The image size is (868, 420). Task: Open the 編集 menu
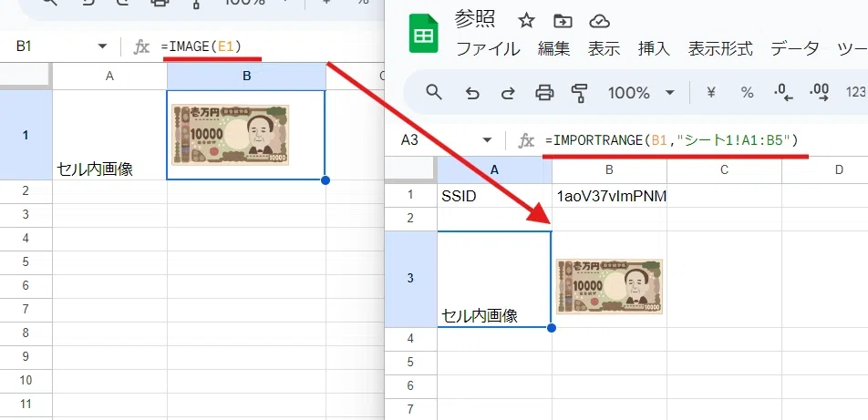(x=553, y=48)
